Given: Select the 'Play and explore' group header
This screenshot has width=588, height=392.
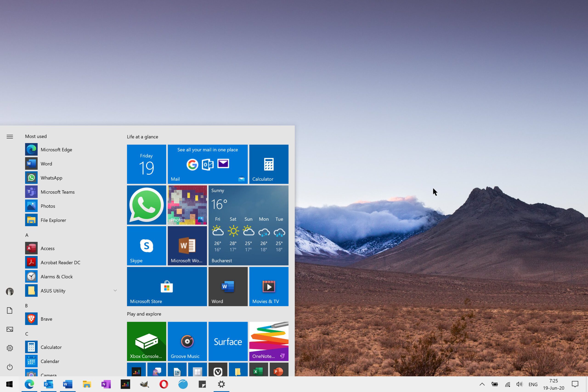Looking at the screenshot, I should [x=144, y=314].
